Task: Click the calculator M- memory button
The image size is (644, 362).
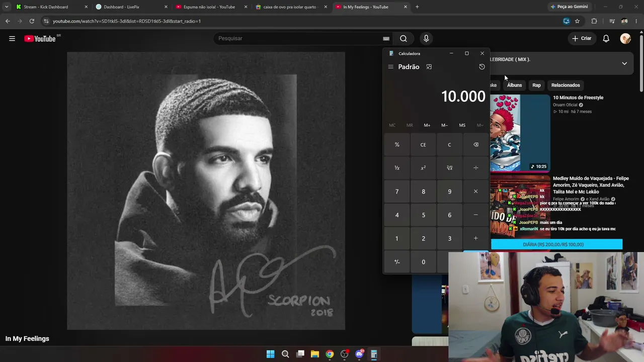Action: coord(444,125)
